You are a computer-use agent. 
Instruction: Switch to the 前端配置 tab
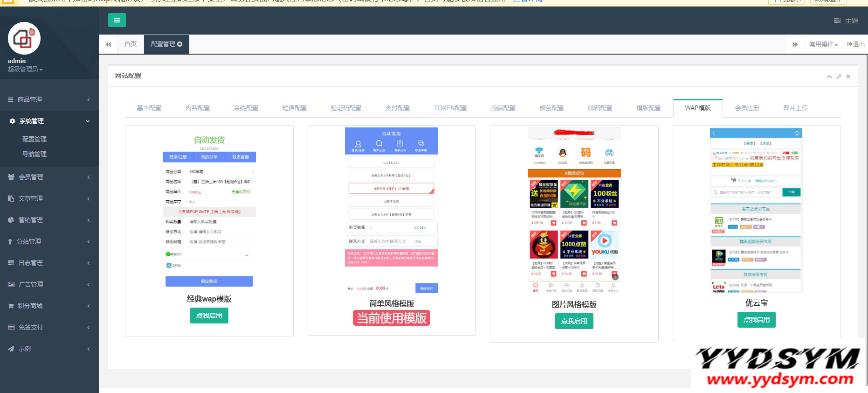(x=503, y=108)
